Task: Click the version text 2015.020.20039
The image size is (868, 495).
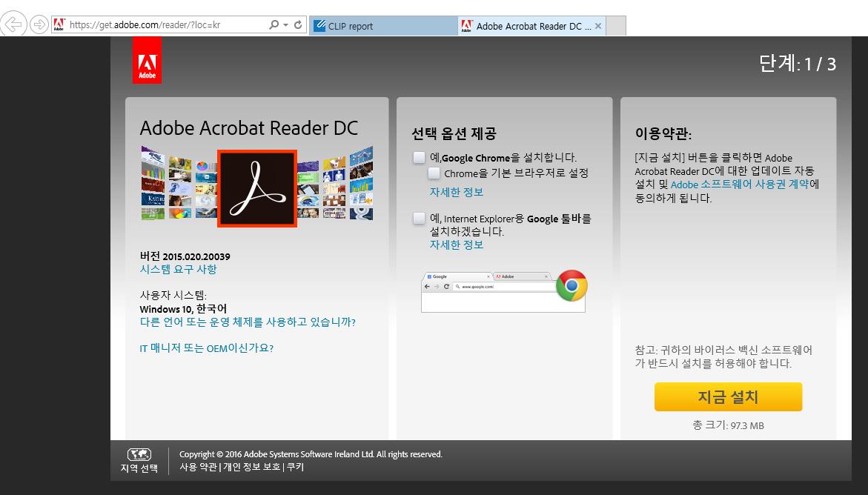Action: click(x=196, y=257)
